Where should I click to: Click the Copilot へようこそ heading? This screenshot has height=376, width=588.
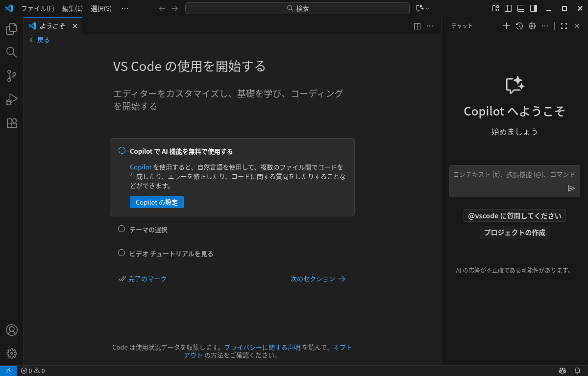click(x=514, y=111)
